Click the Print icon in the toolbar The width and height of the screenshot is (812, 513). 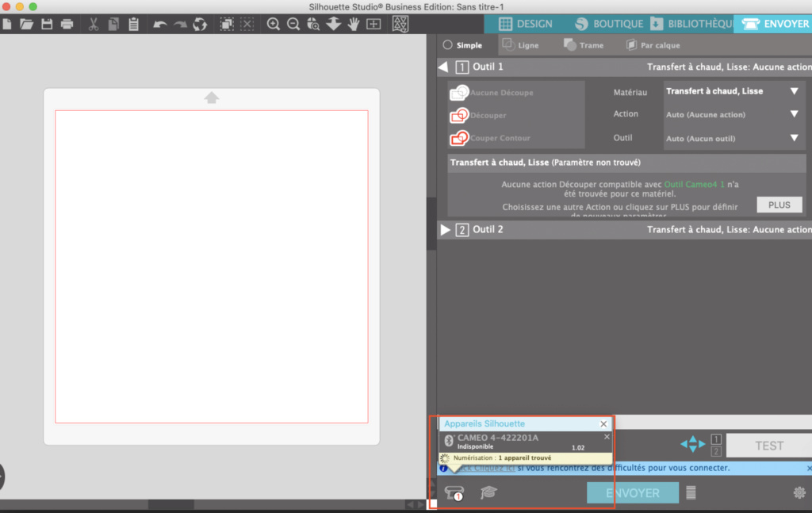click(67, 24)
